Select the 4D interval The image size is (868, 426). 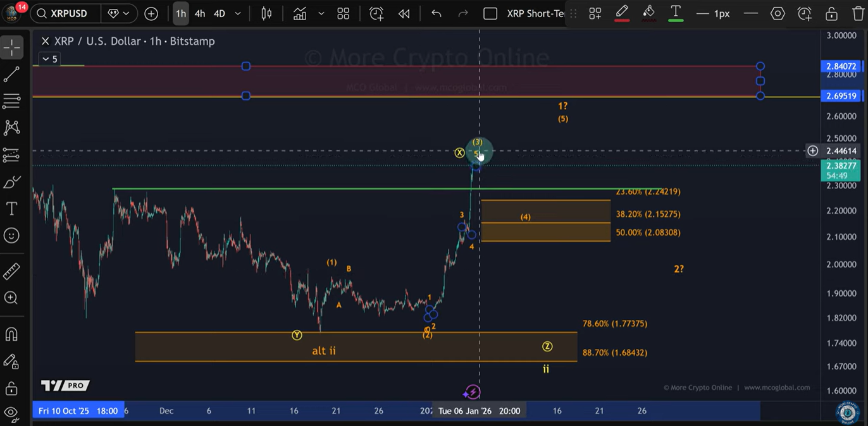[x=219, y=13]
